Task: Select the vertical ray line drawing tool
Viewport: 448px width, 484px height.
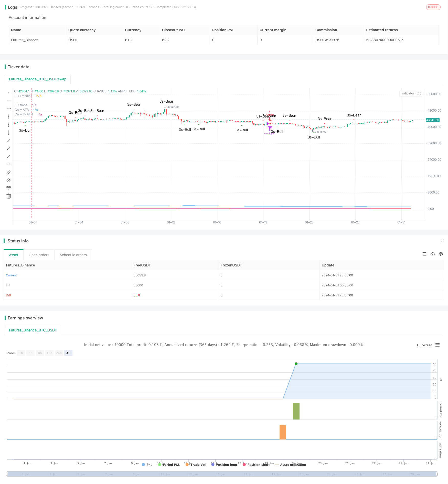Action: point(9,125)
